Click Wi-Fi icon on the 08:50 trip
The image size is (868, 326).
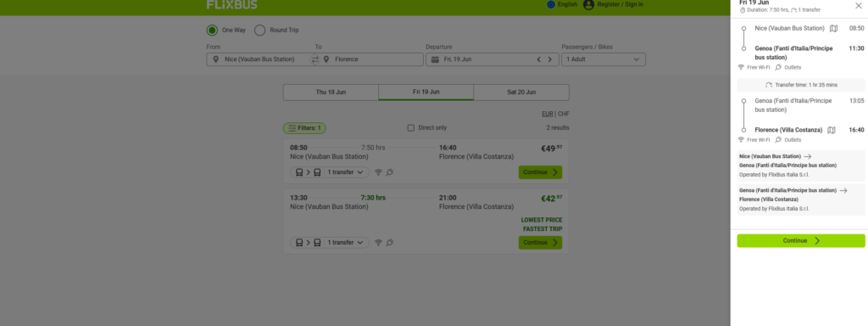(379, 172)
